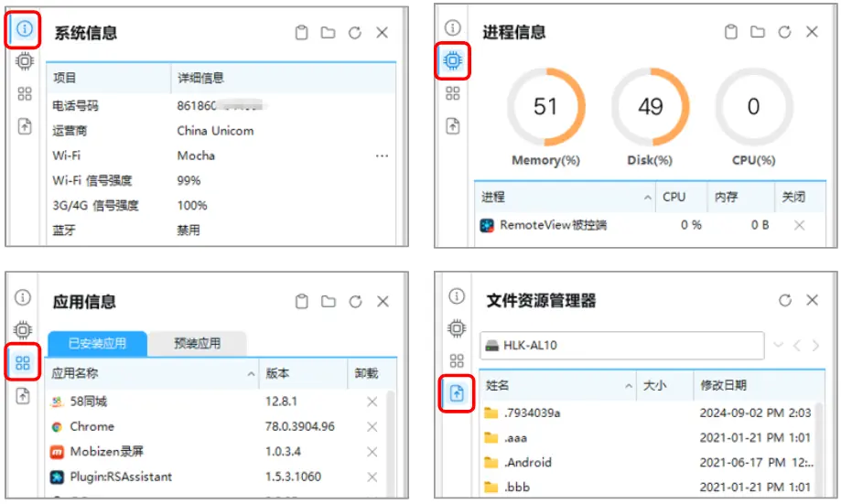841x504 pixels.
Task: Uninstall the Chrome app
Action: [x=372, y=427]
